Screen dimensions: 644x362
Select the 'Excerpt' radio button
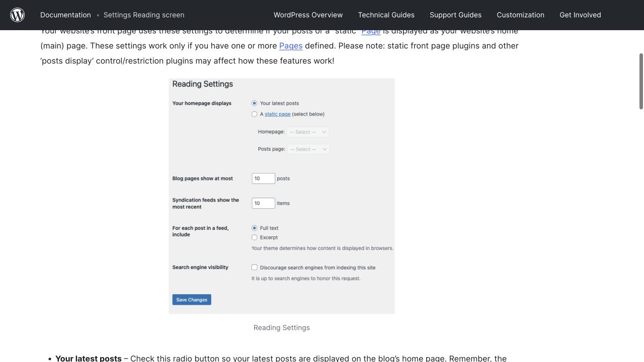255,237
